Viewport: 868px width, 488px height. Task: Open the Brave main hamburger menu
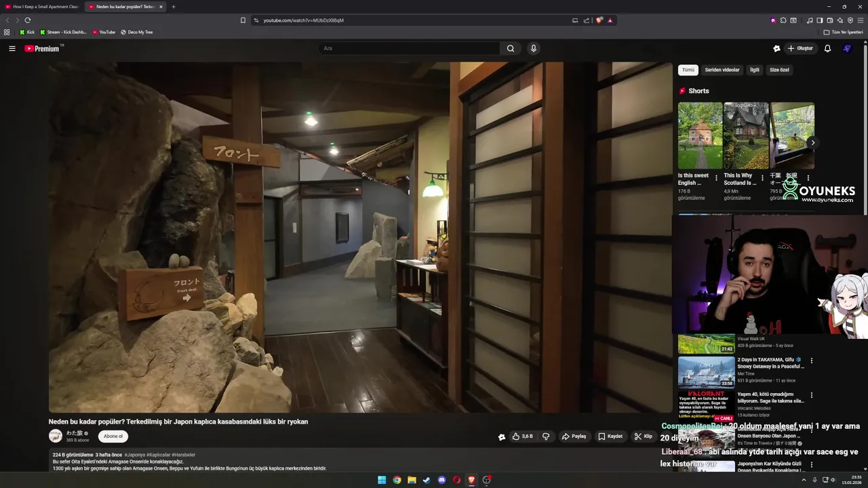coord(861,20)
